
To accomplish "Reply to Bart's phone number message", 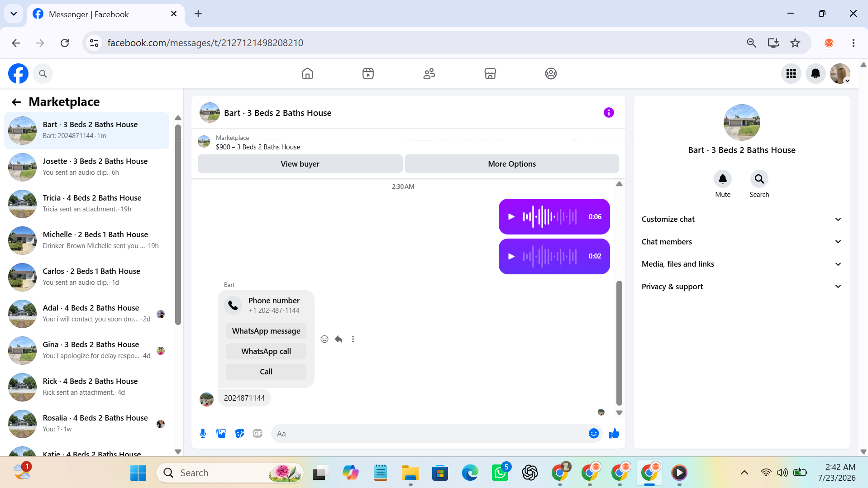I will [x=339, y=339].
